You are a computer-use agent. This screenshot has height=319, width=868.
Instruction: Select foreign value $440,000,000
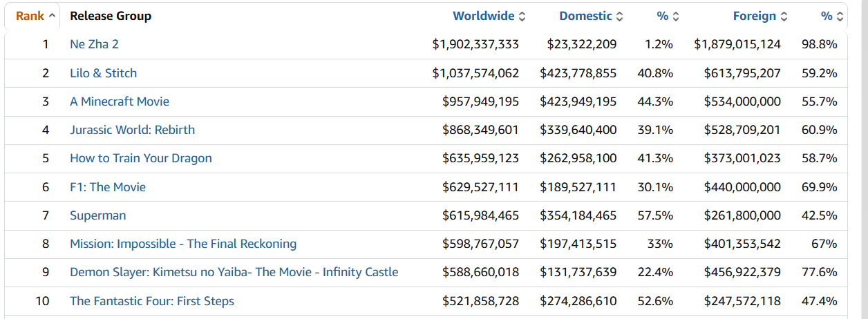coord(742,187)
